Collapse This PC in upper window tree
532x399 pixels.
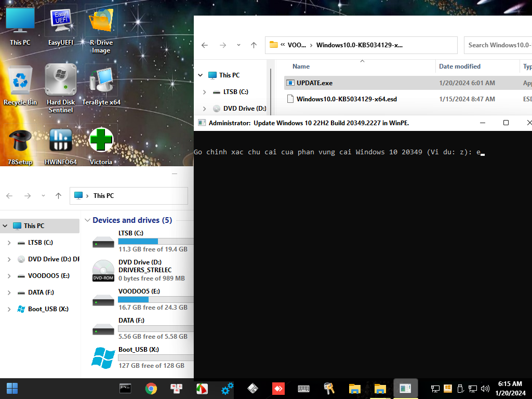[x=201, y=75]
